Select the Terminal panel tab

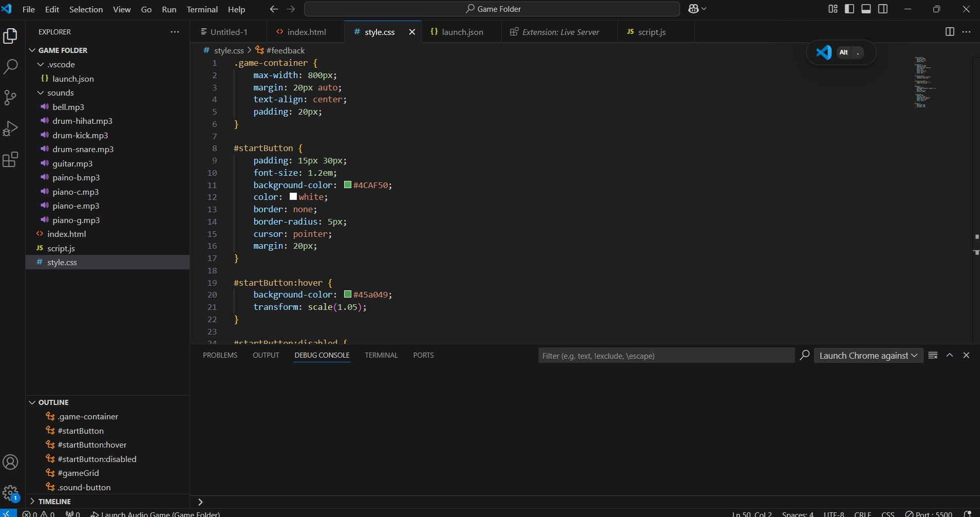(x=381, y=356)
